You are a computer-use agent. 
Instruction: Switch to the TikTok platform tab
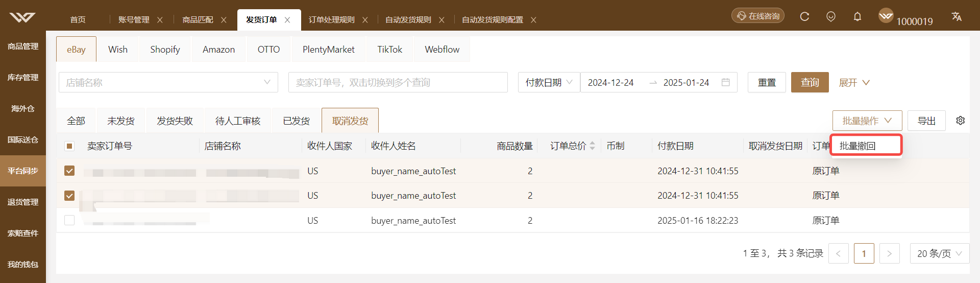point(389,49)
